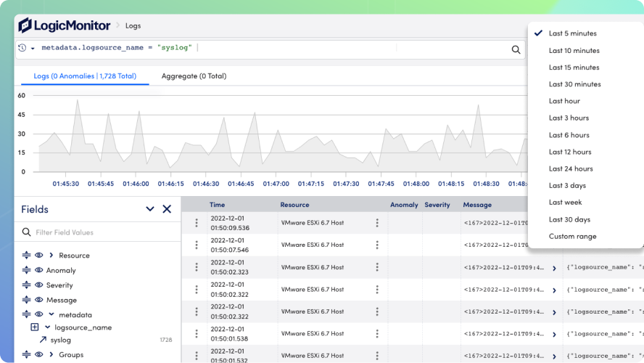
Task: Click the plus box beside logsource_name
Action: click(35, 327)
